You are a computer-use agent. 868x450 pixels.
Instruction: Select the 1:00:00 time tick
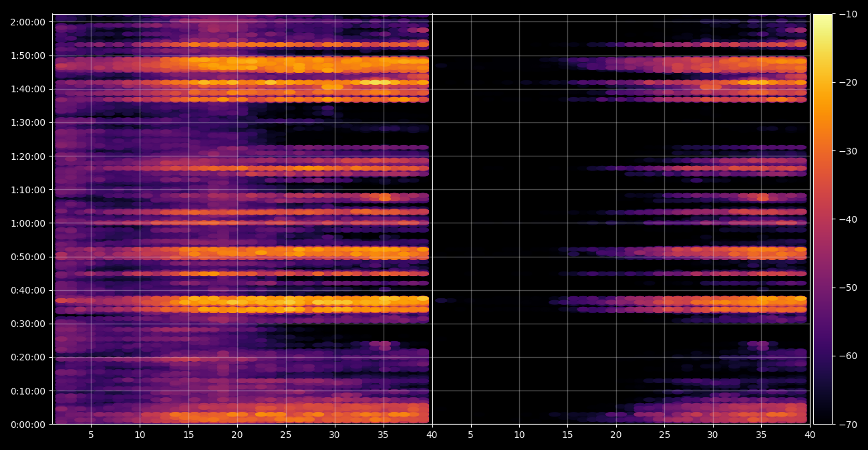[28, 223]
